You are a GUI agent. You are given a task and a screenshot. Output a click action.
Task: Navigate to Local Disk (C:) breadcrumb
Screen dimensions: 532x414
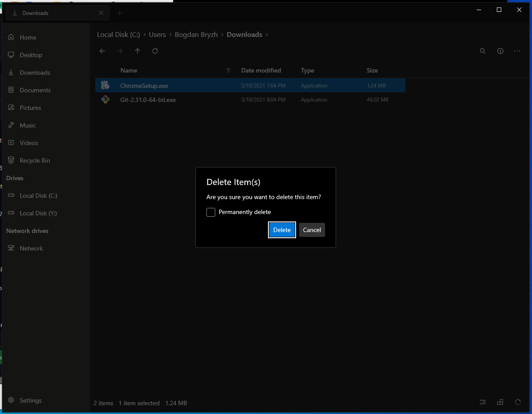click(119, 34)
